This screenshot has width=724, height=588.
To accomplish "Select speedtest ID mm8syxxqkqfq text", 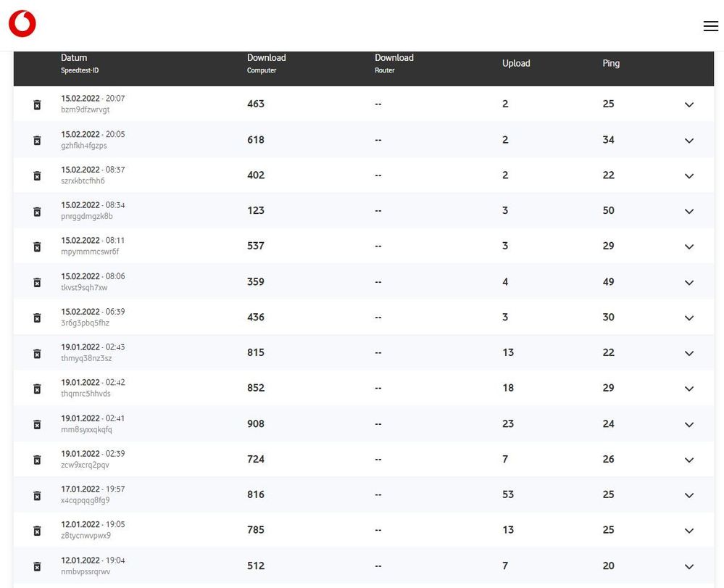I will pyautogui.click(x=86, y=429).
